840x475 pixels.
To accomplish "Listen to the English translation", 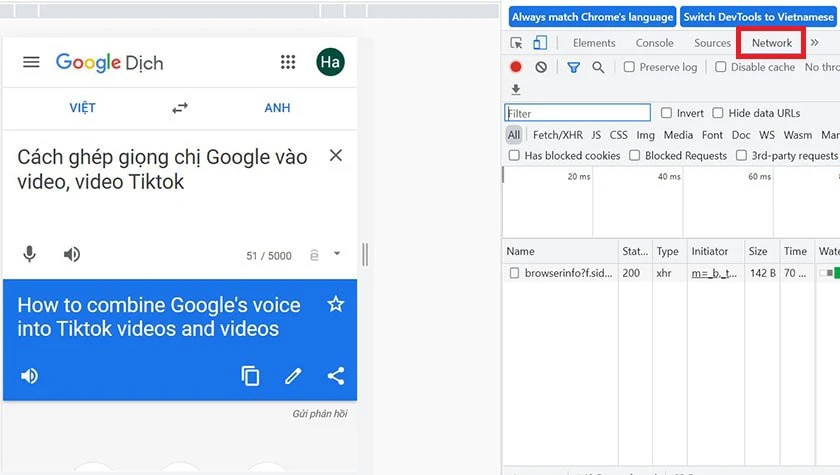I will coord(29,376).
